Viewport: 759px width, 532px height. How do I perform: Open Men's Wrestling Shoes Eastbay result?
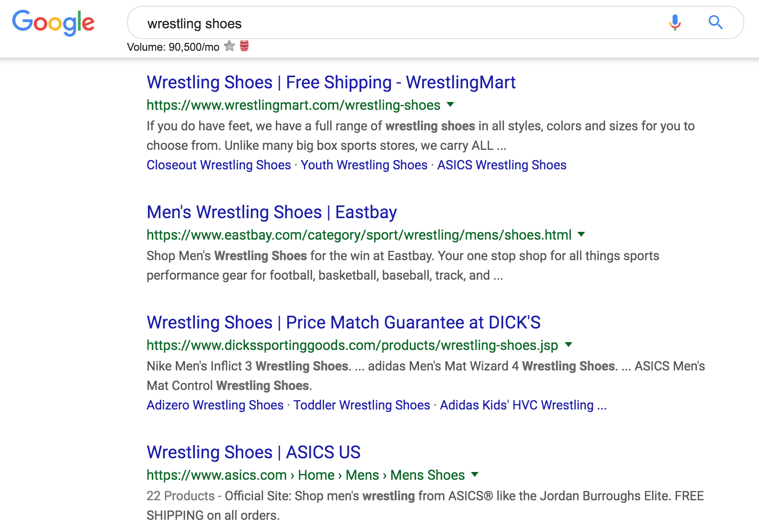(x=272, y=212)
